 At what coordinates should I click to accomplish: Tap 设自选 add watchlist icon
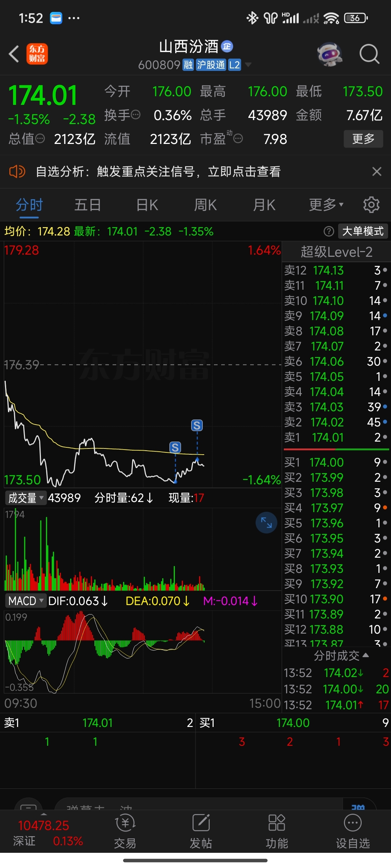coord(353,831)
